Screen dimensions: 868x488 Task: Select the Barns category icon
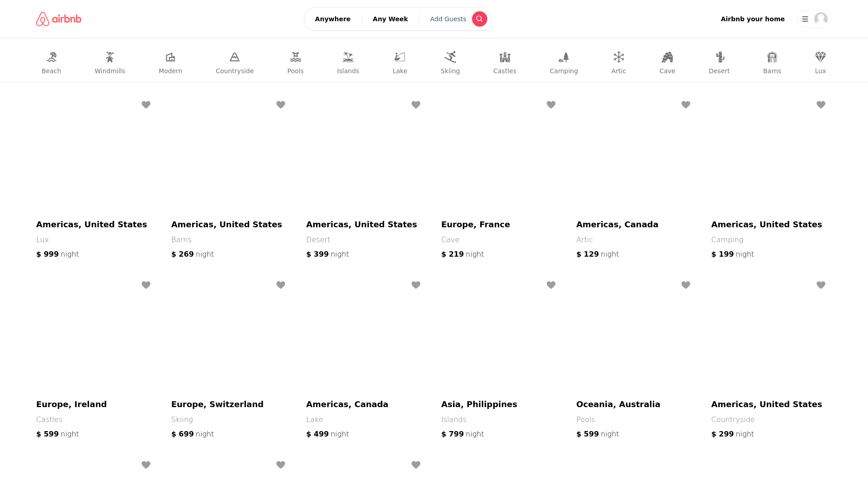pos(772,57)
